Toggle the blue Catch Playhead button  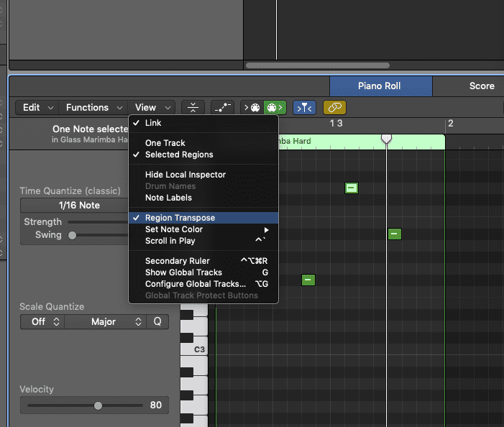304,107
